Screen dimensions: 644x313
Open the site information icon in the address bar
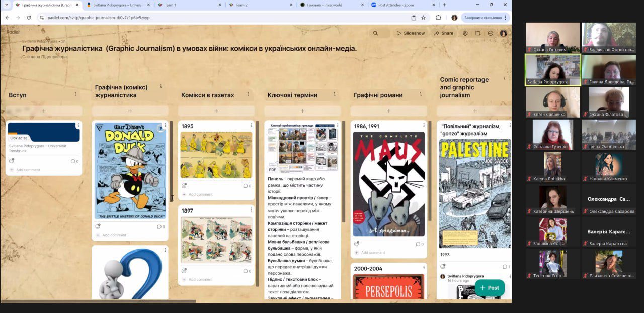click(42, 17)
